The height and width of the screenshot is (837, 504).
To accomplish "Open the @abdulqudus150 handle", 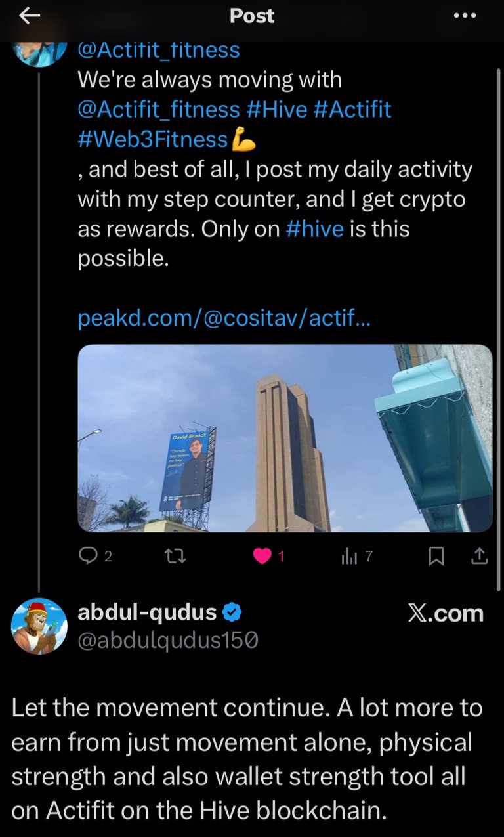I will 168,639.
